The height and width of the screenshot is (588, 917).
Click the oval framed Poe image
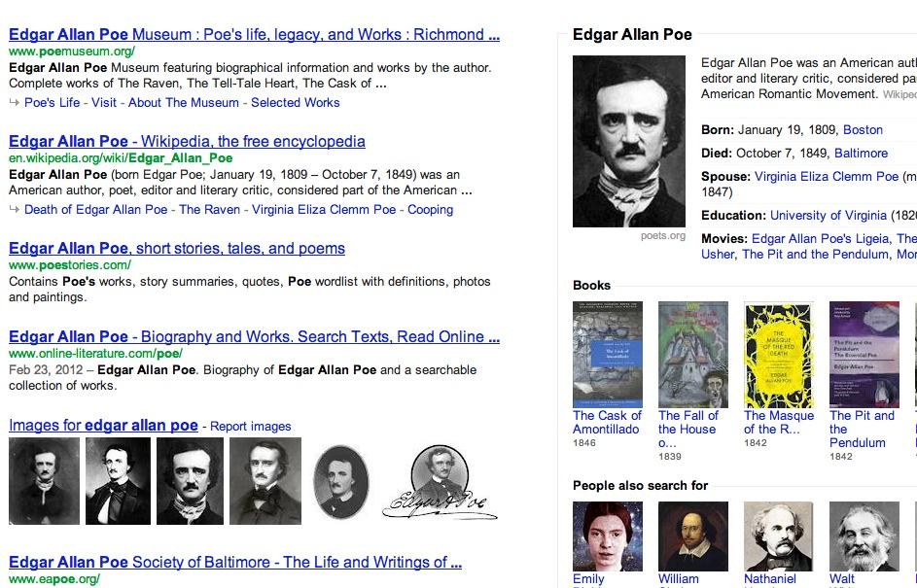click(341, 482)
